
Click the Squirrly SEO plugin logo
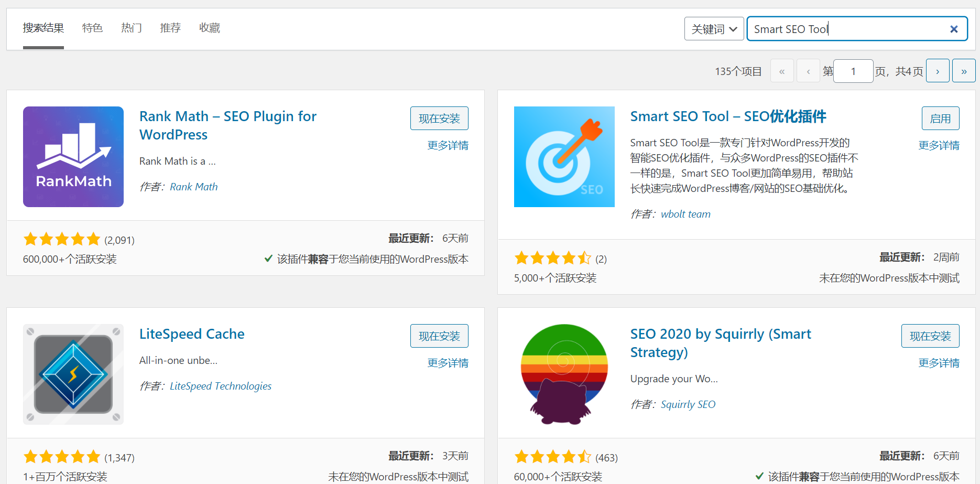tap(564, 374)
